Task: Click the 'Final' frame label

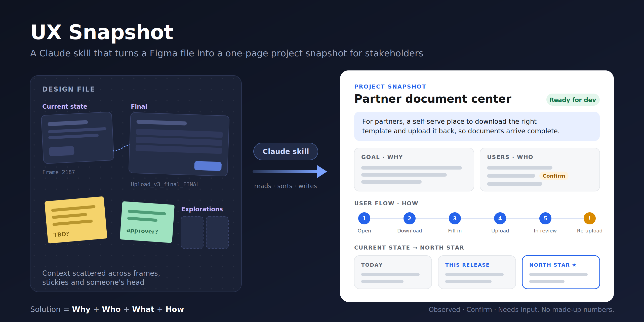Action: tap(139, 106)
